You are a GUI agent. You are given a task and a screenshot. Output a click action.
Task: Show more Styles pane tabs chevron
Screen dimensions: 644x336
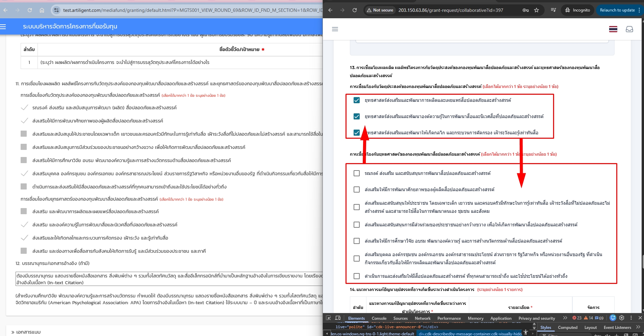click(638, 327)
